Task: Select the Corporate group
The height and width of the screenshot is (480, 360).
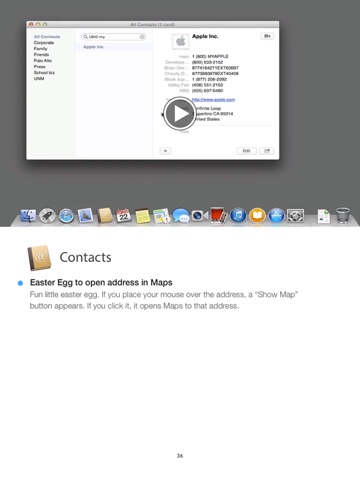Action: click(44, 43)
